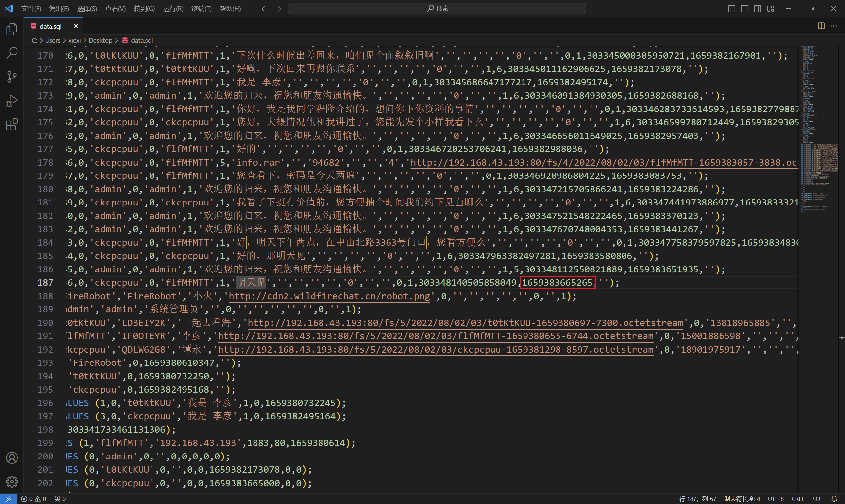Open Source Control view

(12, 77)
